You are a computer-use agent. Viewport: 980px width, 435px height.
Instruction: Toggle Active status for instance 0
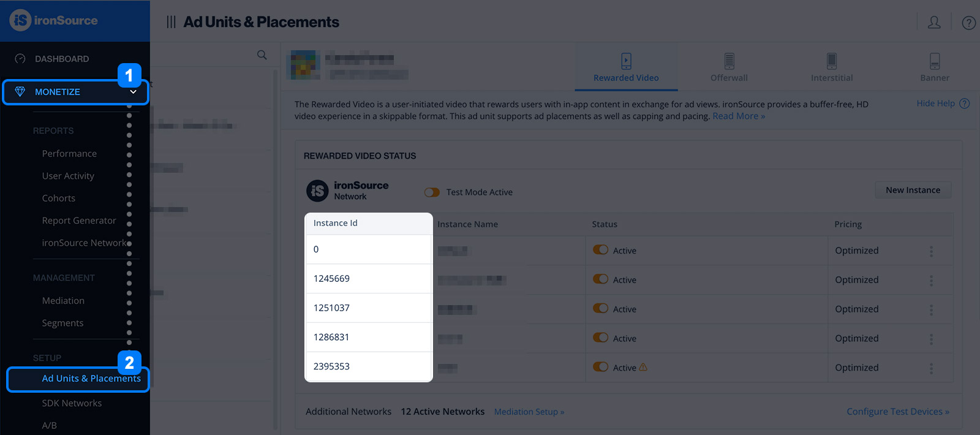click(600, 250)
